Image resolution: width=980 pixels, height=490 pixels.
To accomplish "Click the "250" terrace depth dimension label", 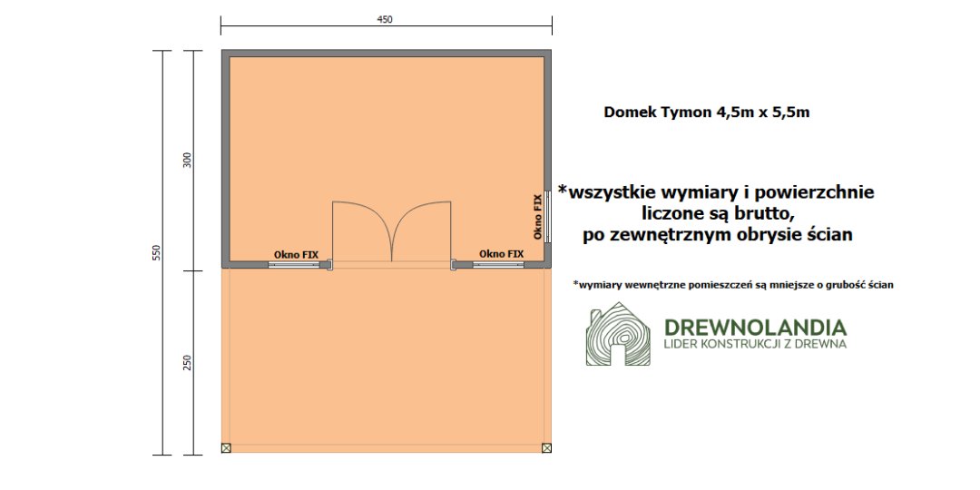I will click(x=188, y=362).
